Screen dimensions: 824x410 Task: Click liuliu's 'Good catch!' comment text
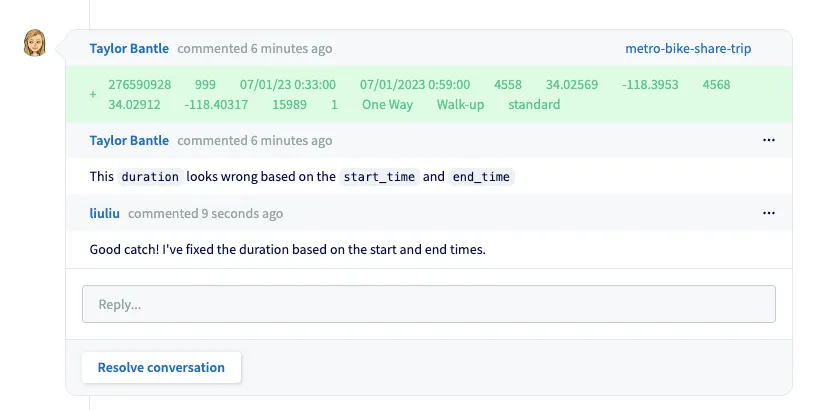(287, 249)
